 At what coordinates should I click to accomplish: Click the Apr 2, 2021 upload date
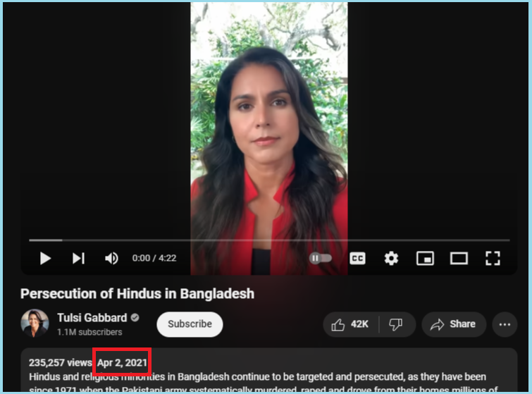[x=122, y=362]
